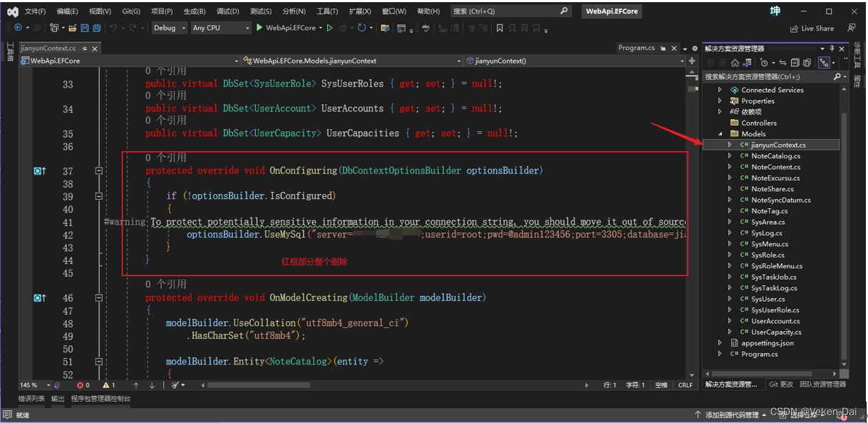The height and width of the screenshot is (423, 868).
Task: Collapse the if optionsBuilder.IsConfigured block
Action: tap(98, 195)
